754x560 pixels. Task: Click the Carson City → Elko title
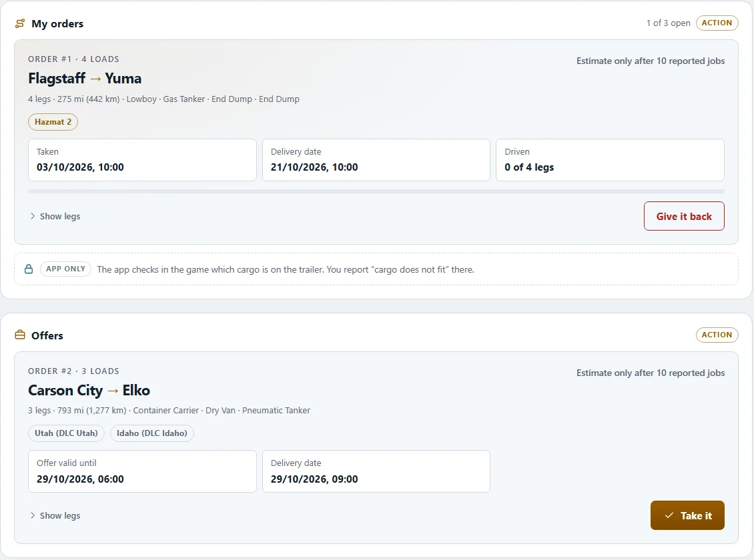[89, 391]
